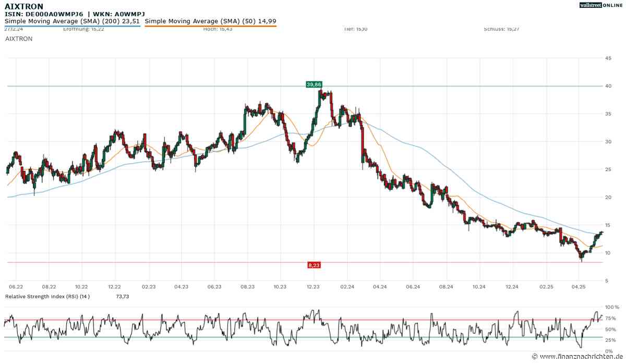Click the 25 % RSI axis label

(610, 341)
